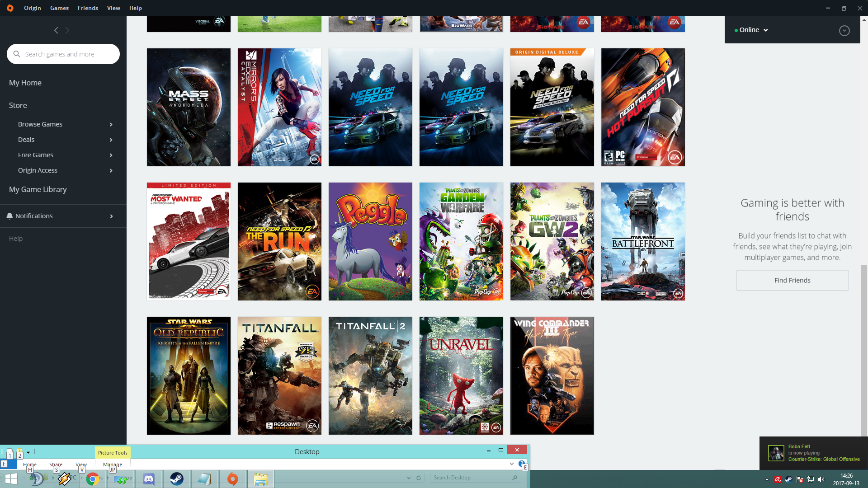Image resolution: width=868 pixels, height=488 pixels.
Task: Expand the Desktop window ribbon chevron
Action: pos(511,464)
